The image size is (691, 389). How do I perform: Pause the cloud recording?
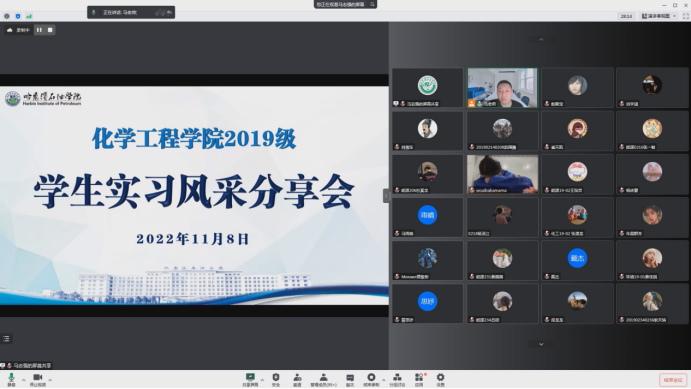(39, 30)
